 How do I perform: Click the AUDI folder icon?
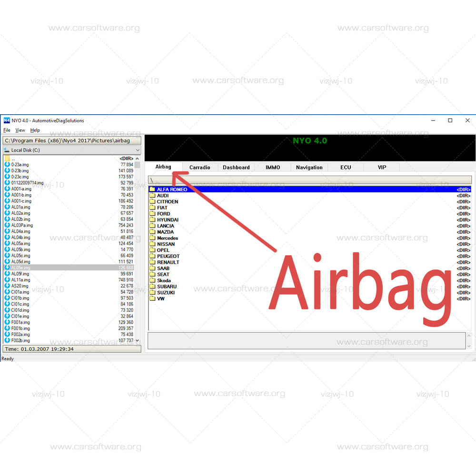152,195
